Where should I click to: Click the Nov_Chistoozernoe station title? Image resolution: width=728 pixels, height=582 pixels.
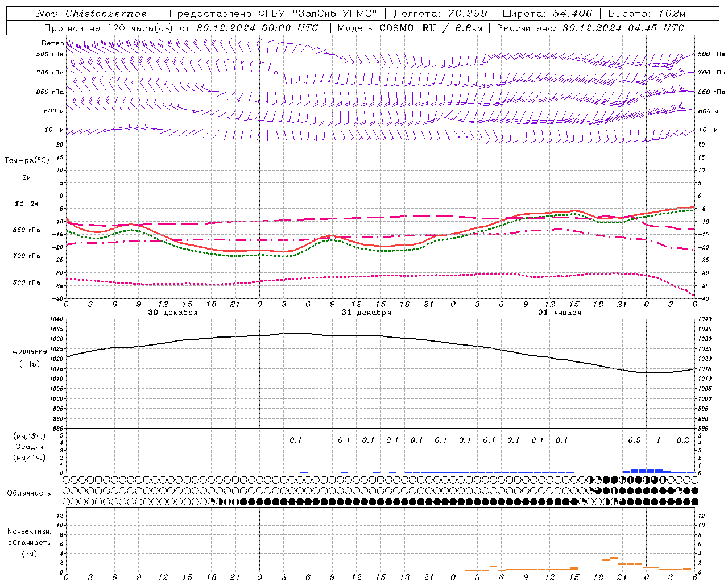(92, 14)
